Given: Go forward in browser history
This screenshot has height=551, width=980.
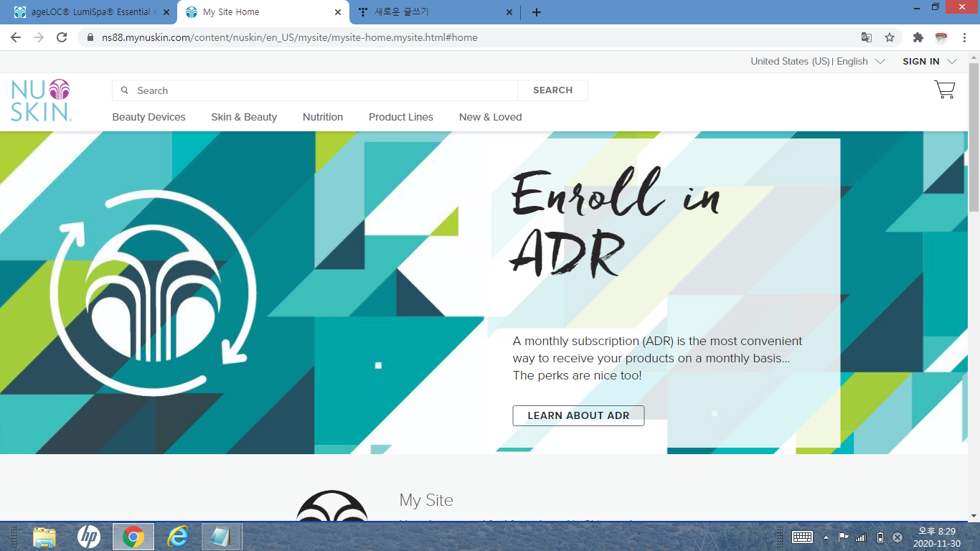Looking at the screenshot, I should click(x=39, y=37).
